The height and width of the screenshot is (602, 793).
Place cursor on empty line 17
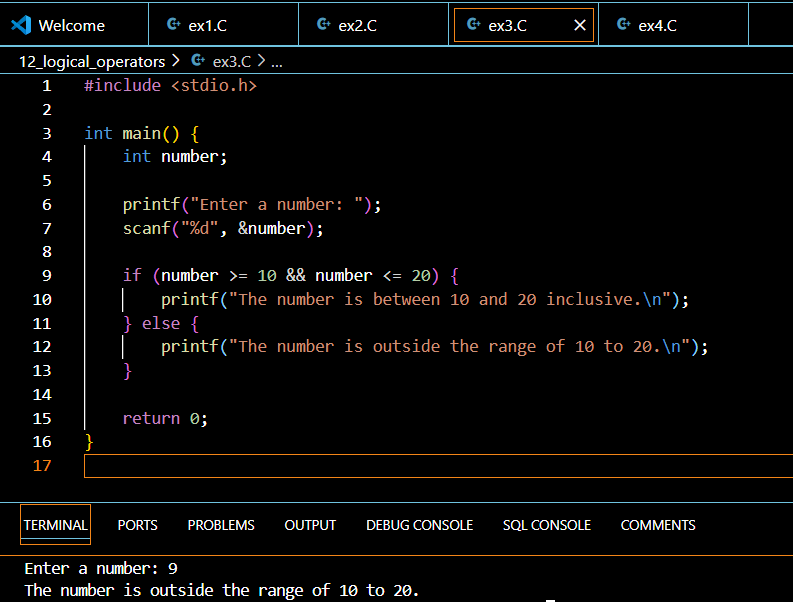[x=400, y=466]
